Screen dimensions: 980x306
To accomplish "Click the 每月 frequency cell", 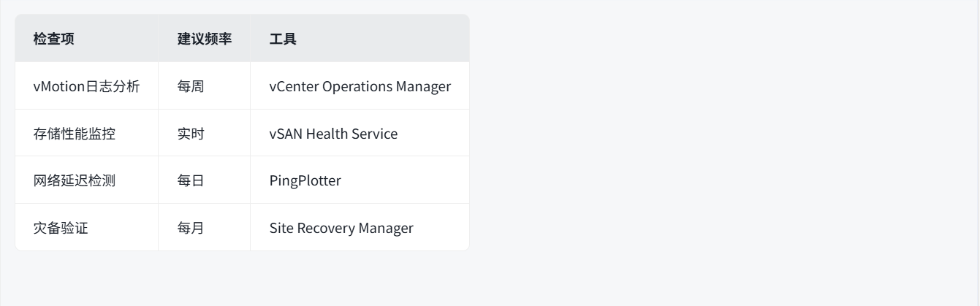I will coord(205,227).
